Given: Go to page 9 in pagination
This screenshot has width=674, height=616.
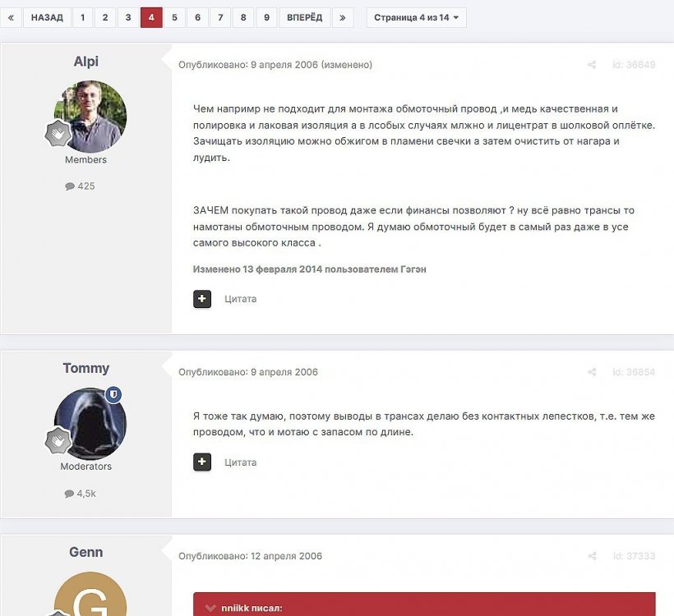Looking at the screenshot, I should pyautogui.click(x=265, y=17).
